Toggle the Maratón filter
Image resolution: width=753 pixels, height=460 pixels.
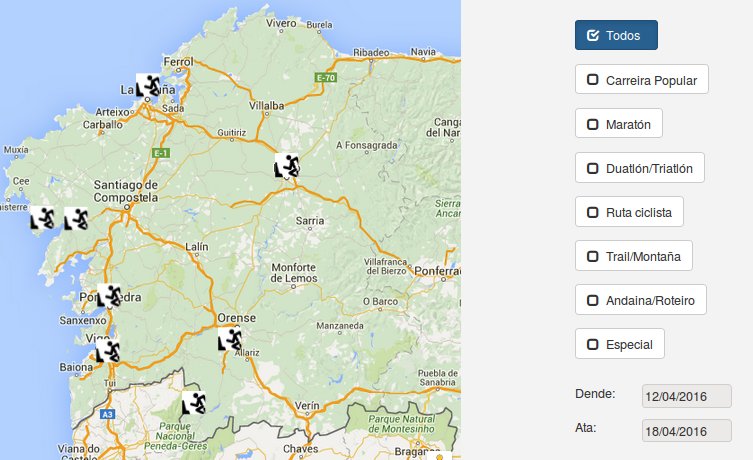coord(619,123)
